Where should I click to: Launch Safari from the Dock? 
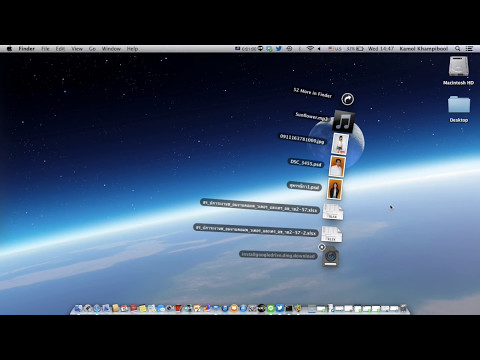click(97, 308)
